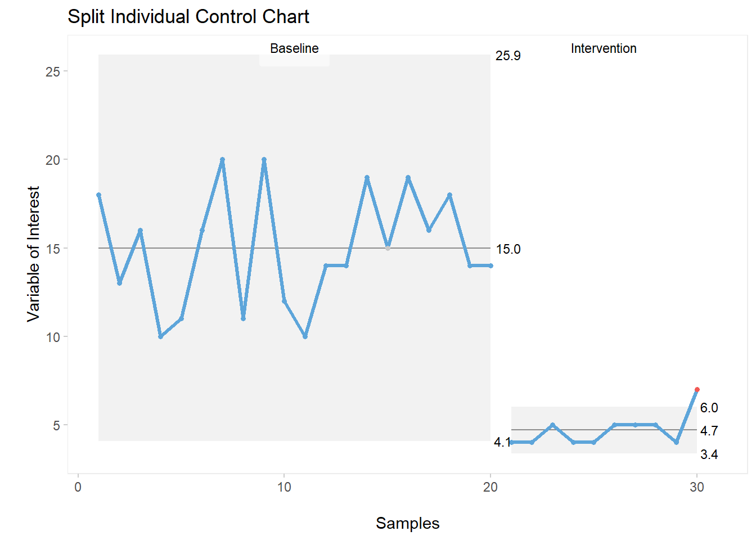Image resolution: width=756 pixels, height=540 pixels.
Task: Click the 3.4 intervention lower limit label
Action: 709,454
